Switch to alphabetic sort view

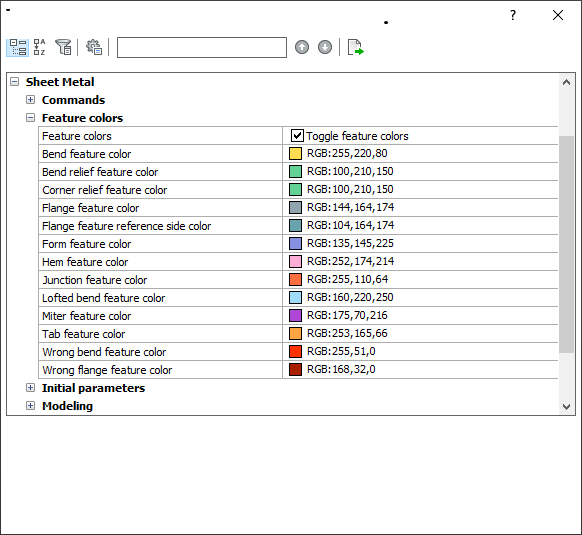(x=39, y=48)
